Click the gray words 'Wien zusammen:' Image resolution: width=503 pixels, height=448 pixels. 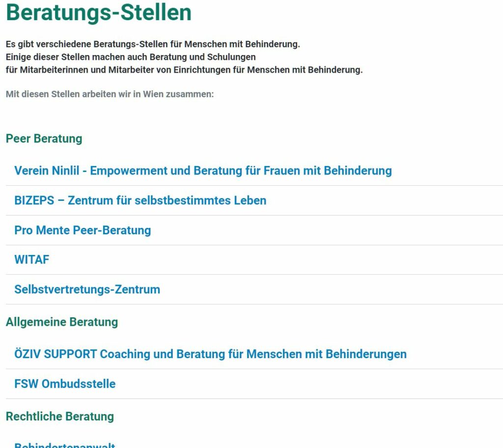click(178, 94)
